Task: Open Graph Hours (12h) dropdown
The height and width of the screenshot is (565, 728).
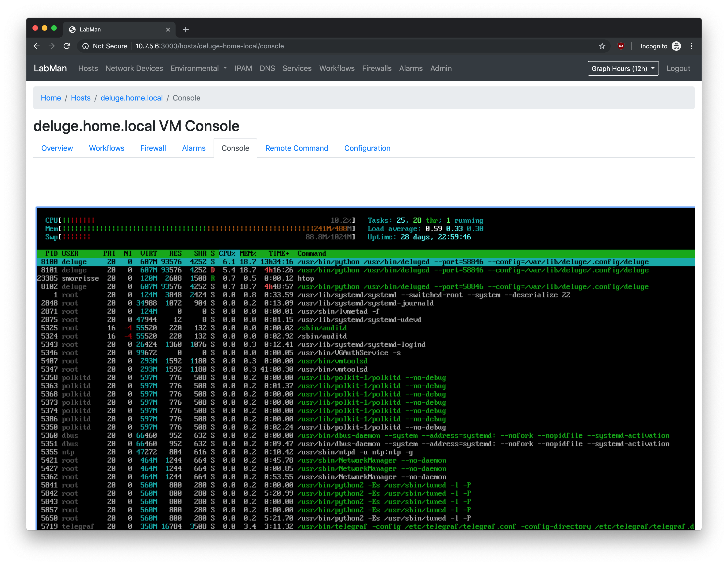Action: [x=623, y=68]
